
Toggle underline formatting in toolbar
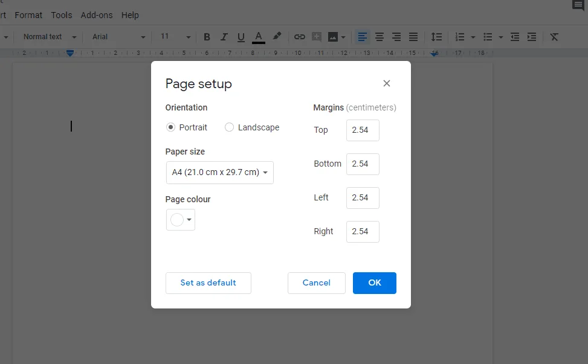click(241, 37)
